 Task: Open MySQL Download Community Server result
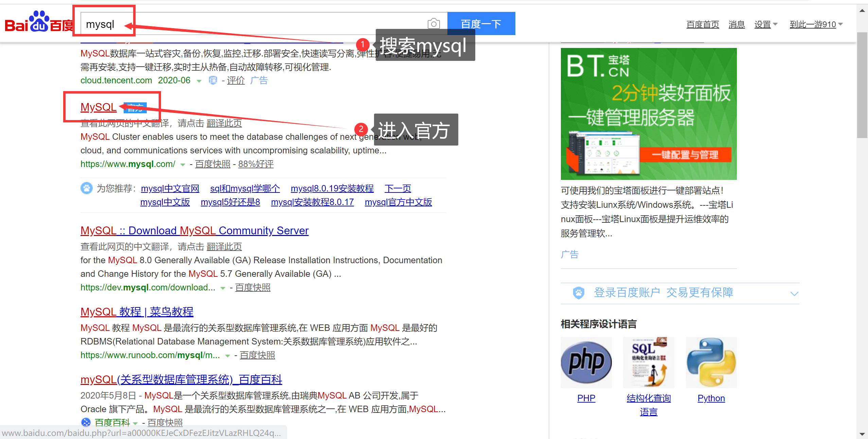[194, 231]
